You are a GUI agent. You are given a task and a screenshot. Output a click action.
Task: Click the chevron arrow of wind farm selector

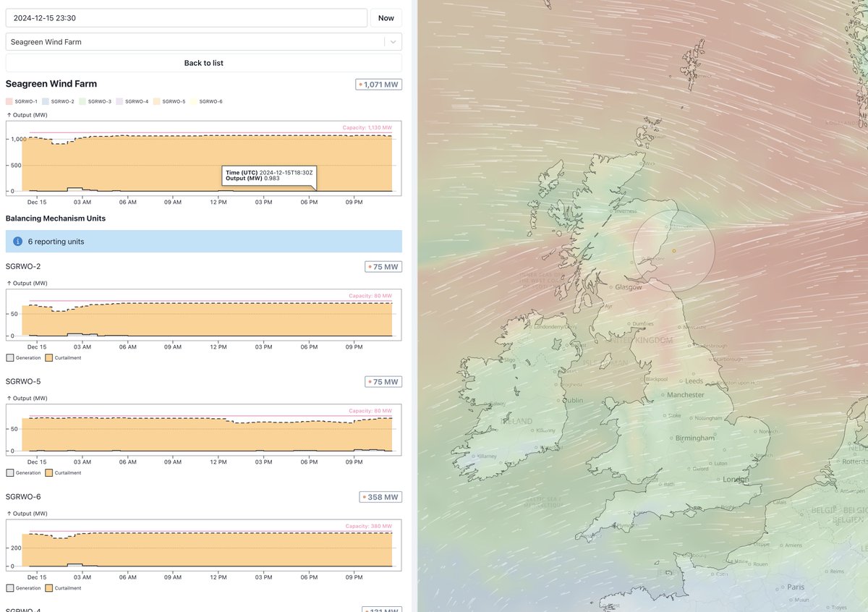point(393,42)
